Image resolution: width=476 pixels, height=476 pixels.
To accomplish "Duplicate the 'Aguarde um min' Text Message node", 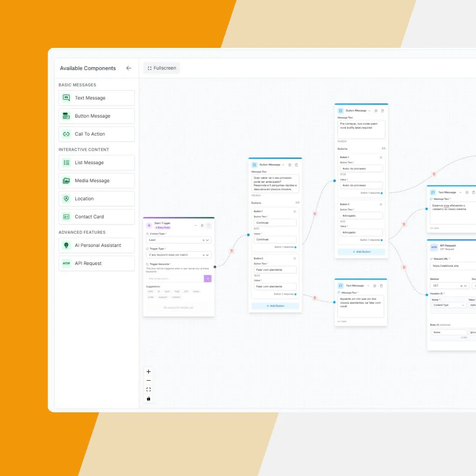I will click(375, 286).
